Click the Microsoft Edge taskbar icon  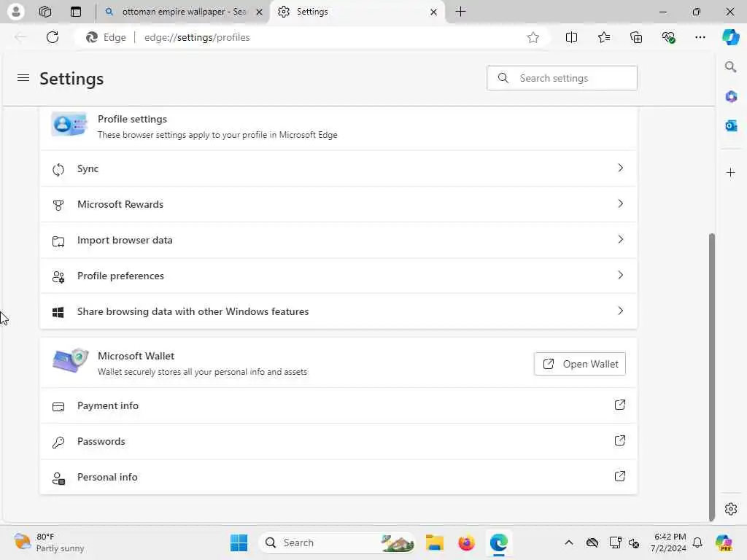[499, 542]
